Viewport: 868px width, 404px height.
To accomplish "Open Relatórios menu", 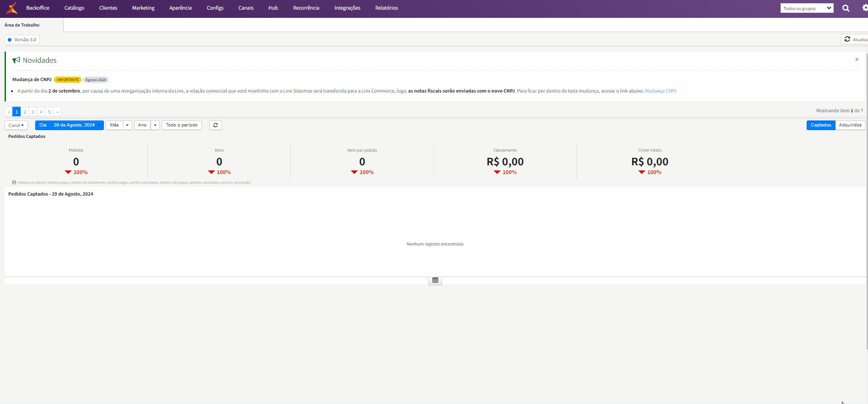I will (387, 8).
